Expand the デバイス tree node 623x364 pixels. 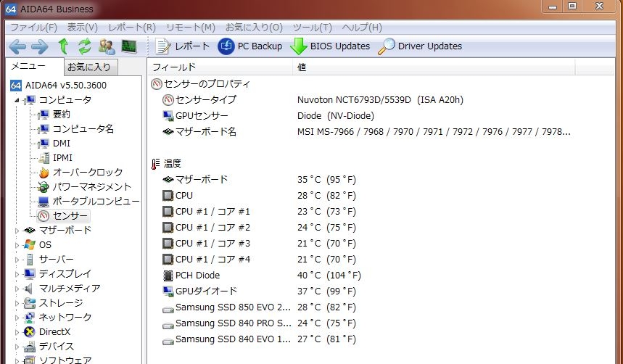click(x=17, y=347)
